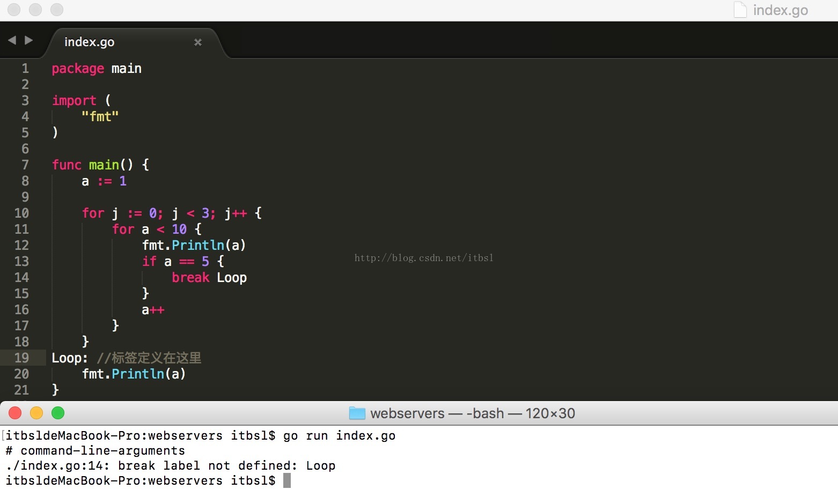Click the editor window's gray close button
Viewport: 838px width, 504px height.
coord(14,10)
